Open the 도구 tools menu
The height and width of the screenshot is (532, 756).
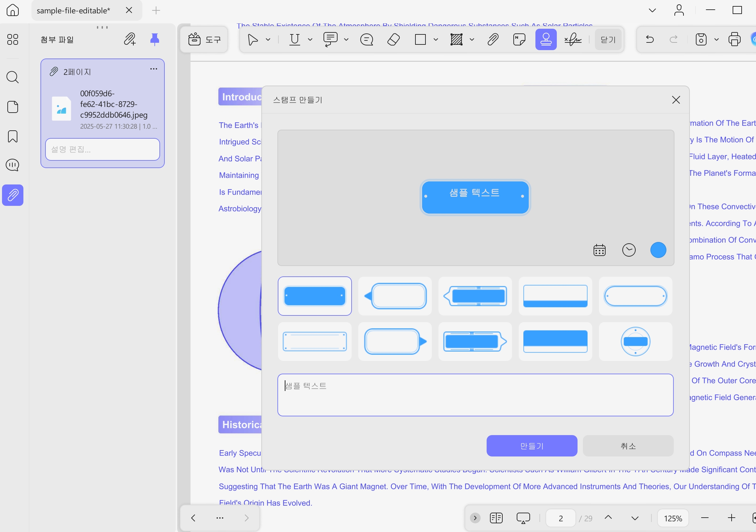(204, 39)
